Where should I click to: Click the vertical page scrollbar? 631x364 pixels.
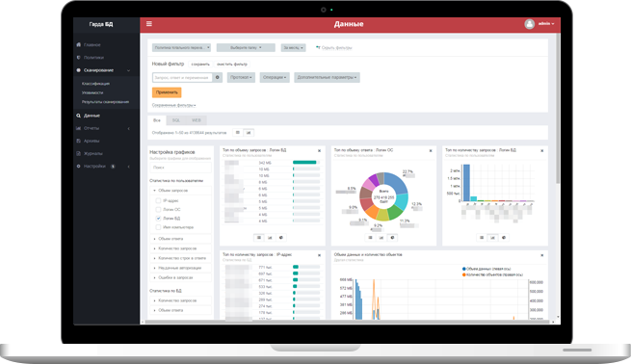click(558, 109)
